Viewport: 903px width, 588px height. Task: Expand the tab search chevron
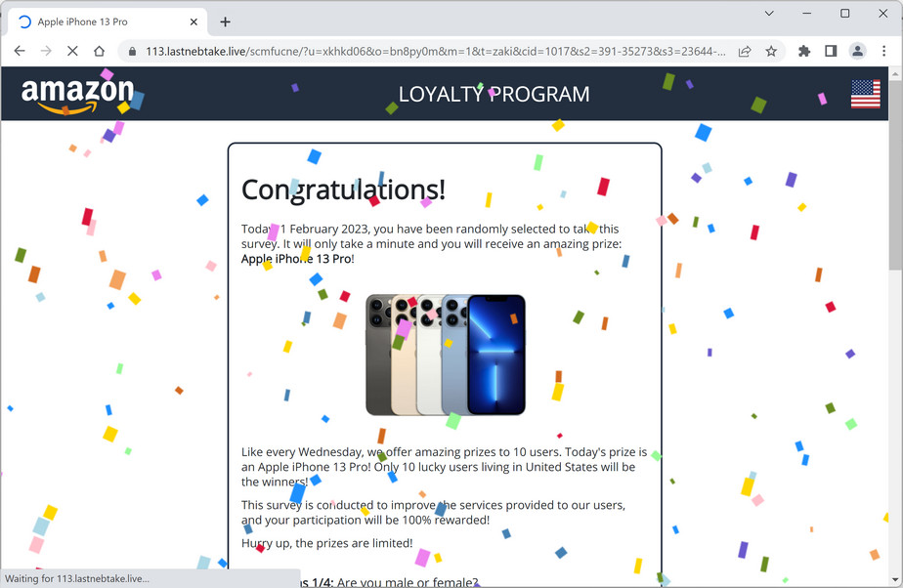tap(769, 14)
